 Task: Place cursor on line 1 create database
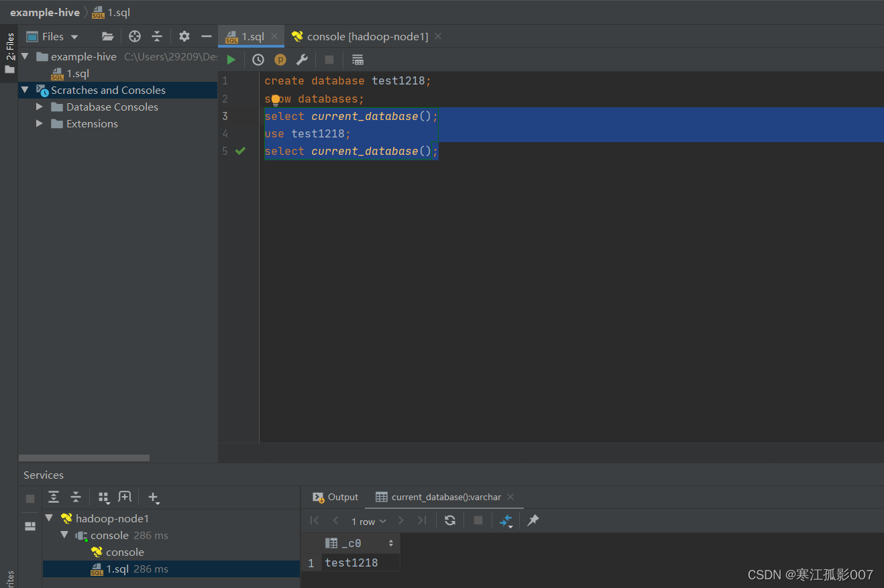[x=348, y=80]
